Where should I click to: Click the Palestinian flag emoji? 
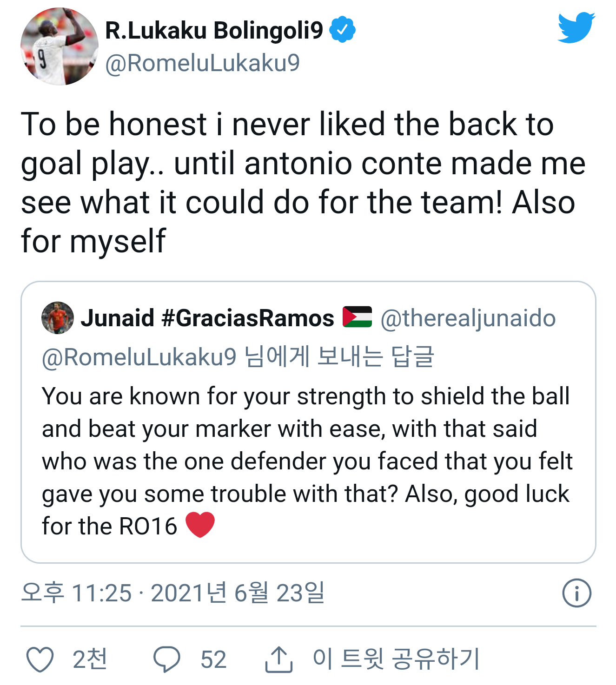357,317
